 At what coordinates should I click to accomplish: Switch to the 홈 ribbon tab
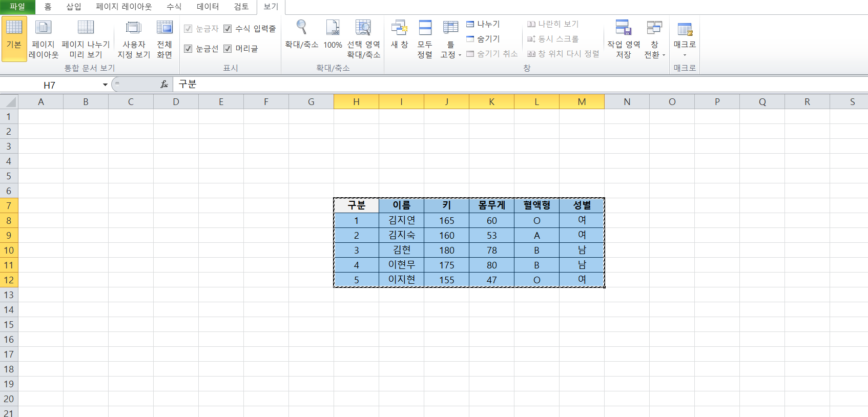click(x=48, y=7)
